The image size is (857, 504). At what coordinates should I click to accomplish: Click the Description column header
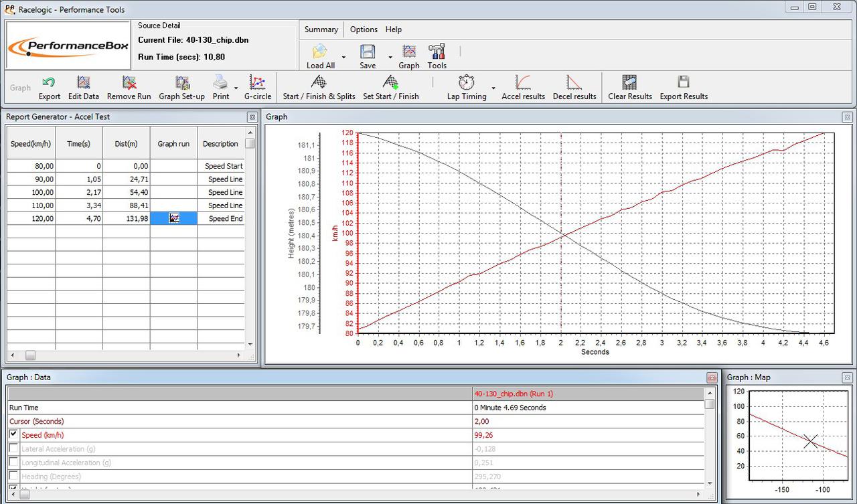[221, 143]
